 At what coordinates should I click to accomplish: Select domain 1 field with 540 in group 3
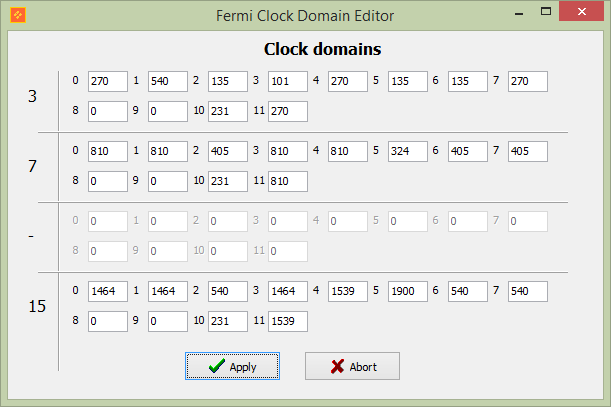point(168,81)
